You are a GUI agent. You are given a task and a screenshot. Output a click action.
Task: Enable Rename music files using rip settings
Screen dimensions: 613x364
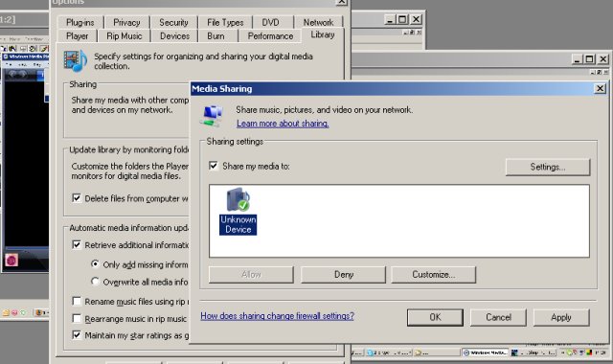tap(77, 301)
